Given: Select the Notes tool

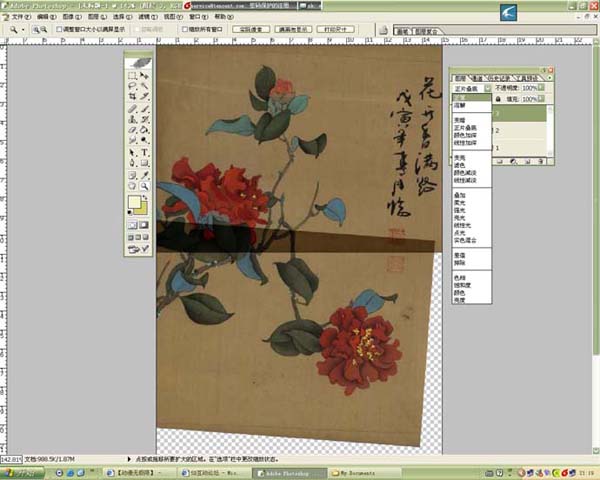Looking at the screenshot, I should 132,176.
